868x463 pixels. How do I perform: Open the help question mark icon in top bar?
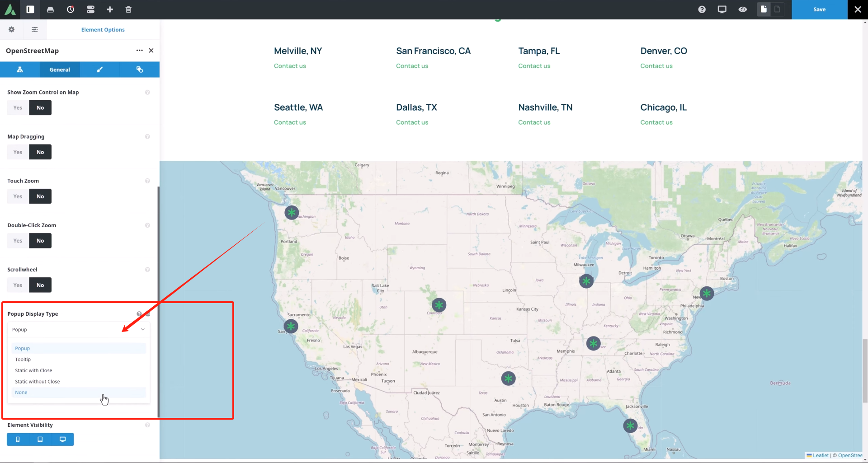pos(702,9)
